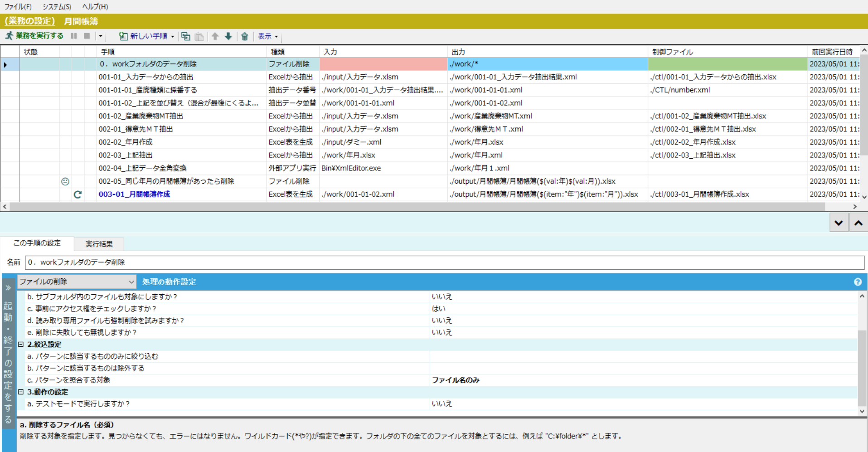868x452 pixels.
Task: Click the pause execution icon
Action: [x=74, y=36]
